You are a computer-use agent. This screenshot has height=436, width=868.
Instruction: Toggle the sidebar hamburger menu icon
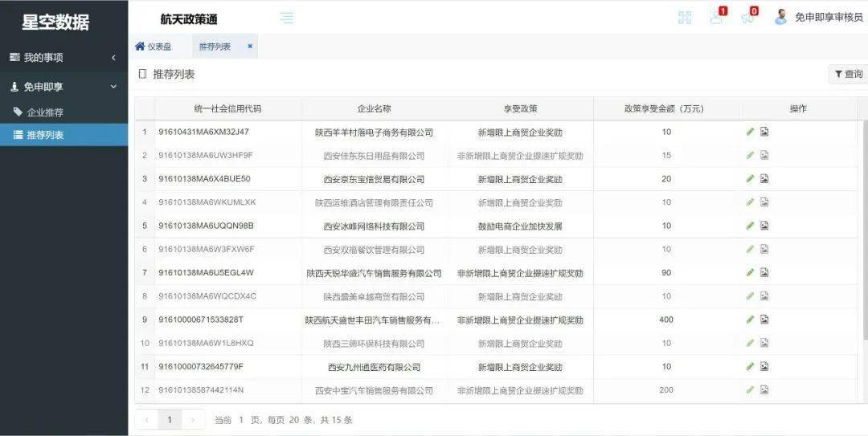click(287, 18)
